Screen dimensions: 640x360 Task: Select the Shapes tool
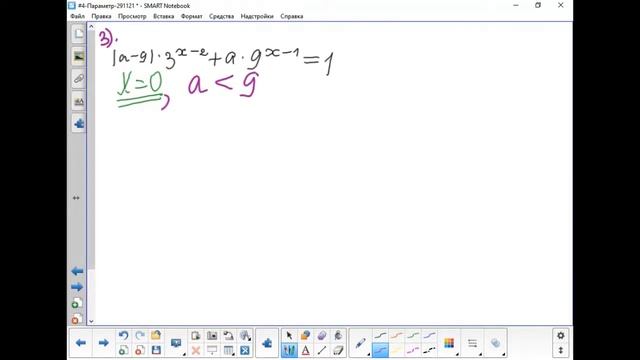click(305, 336)
